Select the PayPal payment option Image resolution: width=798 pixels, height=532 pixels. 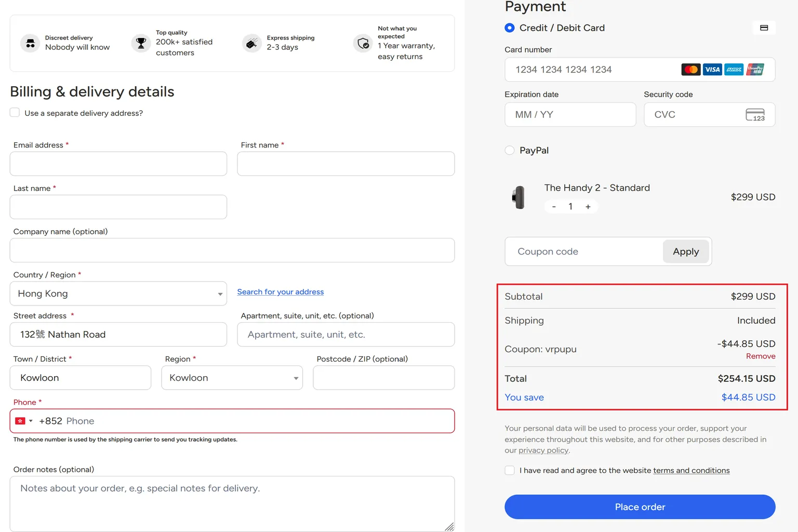pyautogui.click(x=510, y=151)
